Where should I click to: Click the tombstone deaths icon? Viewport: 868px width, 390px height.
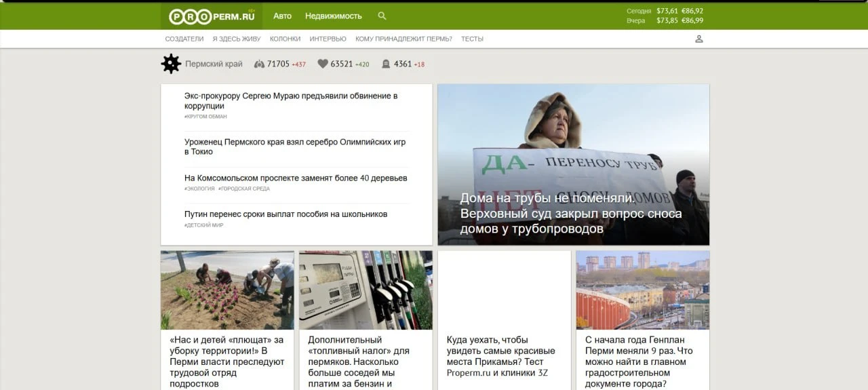(x=386, y=64)
